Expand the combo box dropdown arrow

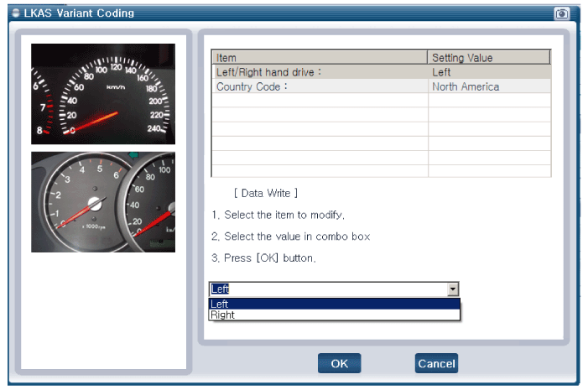pyautogui.click(x=453, y=289)
